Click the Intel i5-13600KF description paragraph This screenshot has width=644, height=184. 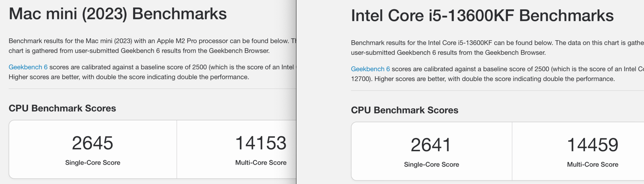point(497,48)
